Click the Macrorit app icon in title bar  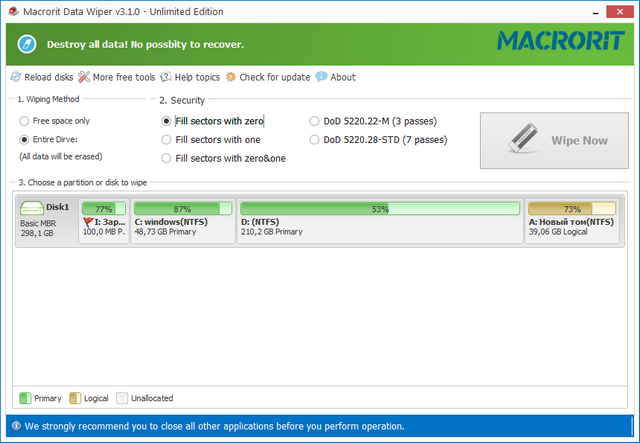(13, 11)
